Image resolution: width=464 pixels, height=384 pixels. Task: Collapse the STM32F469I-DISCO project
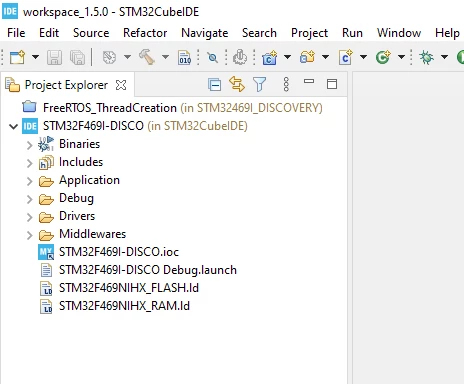click(x=13, y=126)
